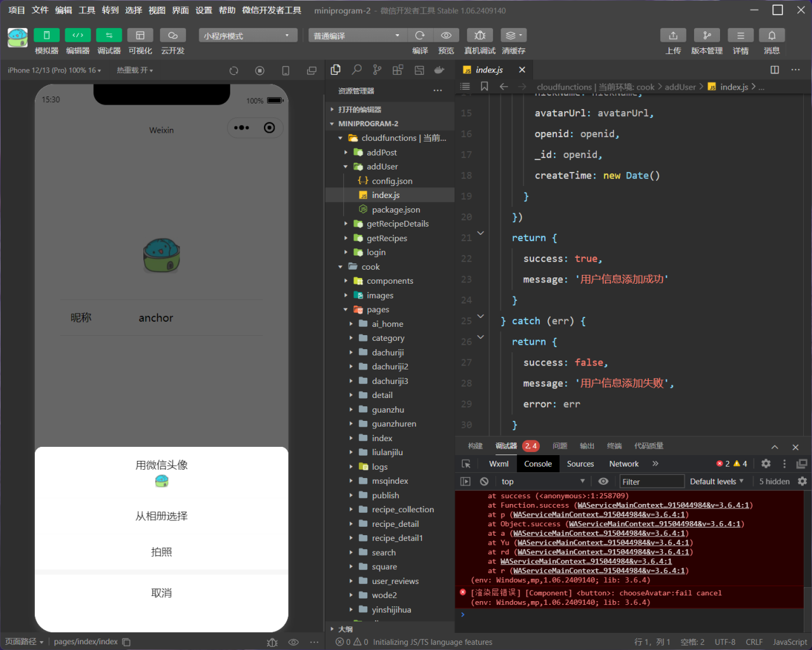Click the split editor icon
The width and height of the screenshot is (812, 650).
point(775,70)
